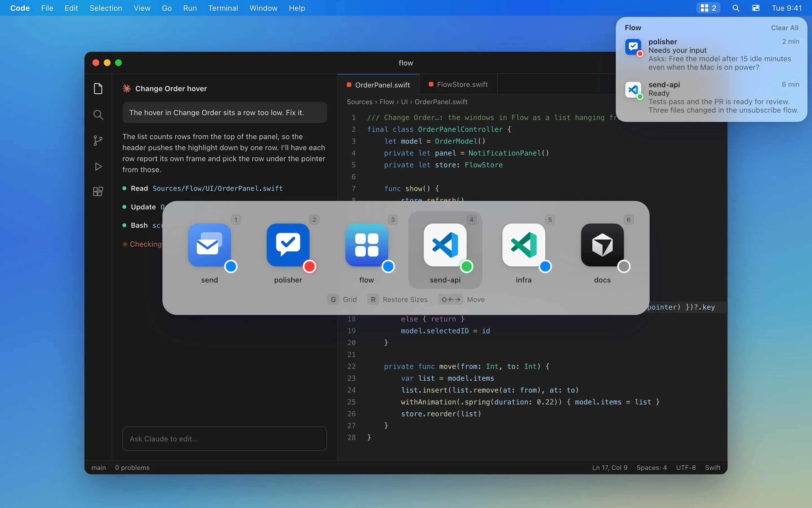812x508 pixels.
Task: Click Swift language mode in status bar
Action: click(x=712, y=468)
